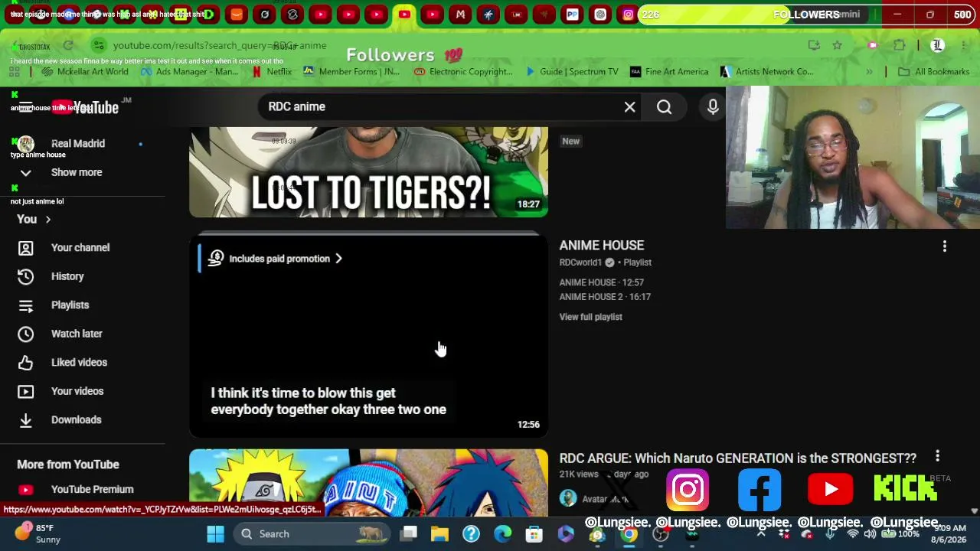Open Wi-Fi network settings in tray

click(853, 534)
